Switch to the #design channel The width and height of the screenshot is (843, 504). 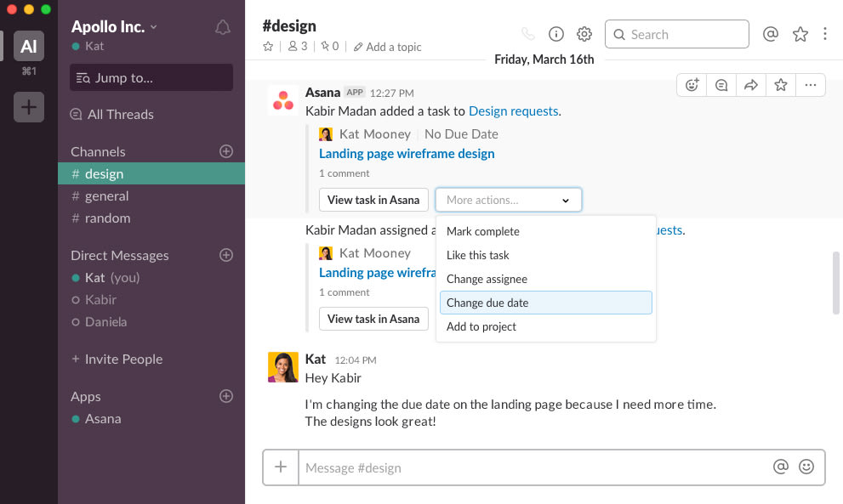[x=151, y=173]
